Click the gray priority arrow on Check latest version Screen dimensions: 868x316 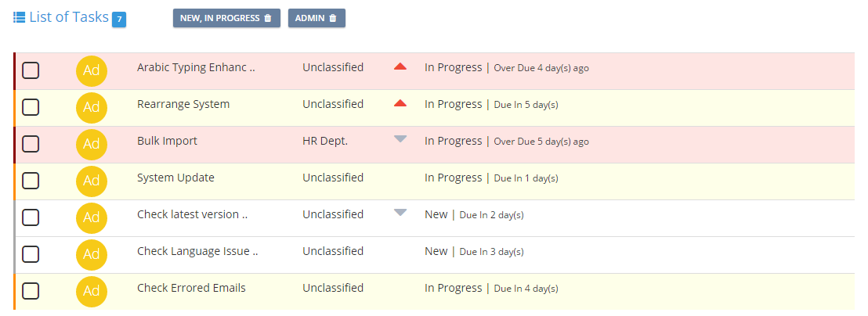[400, 213]
